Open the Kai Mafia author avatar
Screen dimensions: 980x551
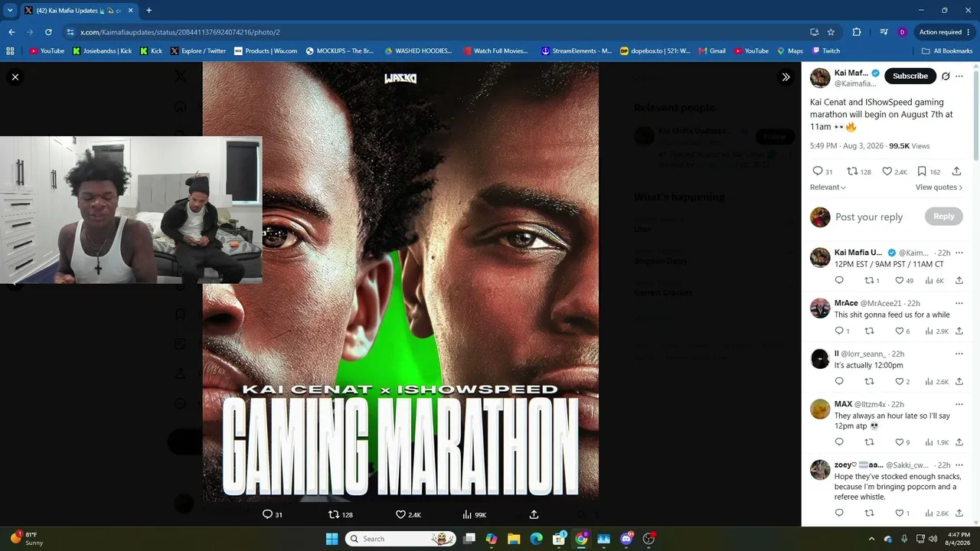pyautogui.click(x=820, y=78)
